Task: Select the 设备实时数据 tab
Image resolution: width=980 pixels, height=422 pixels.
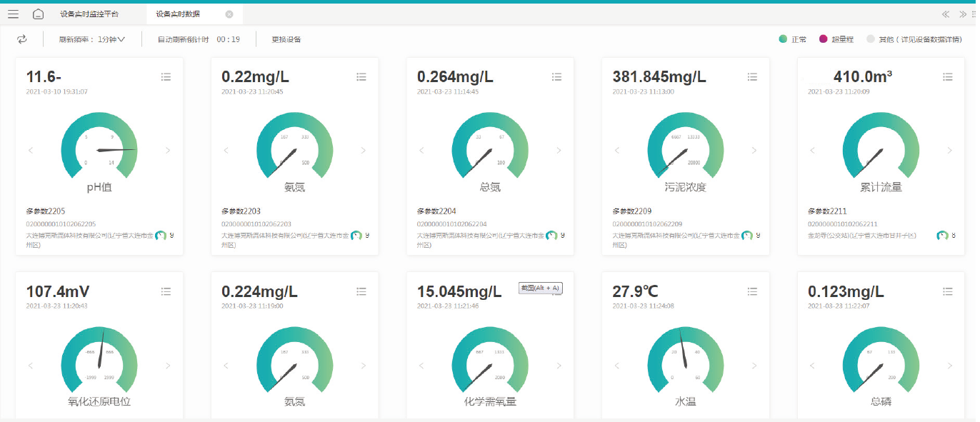Action: pyautogui.click(x=179, y=14)
